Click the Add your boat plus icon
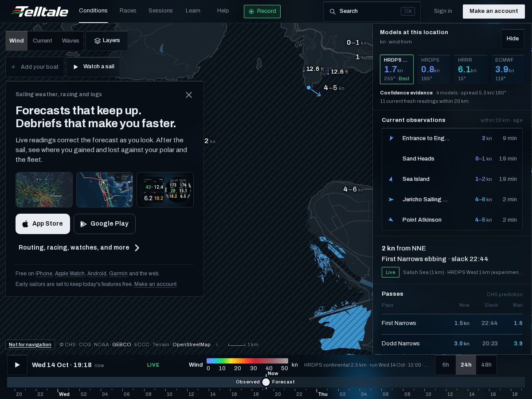 pos(13,67)
